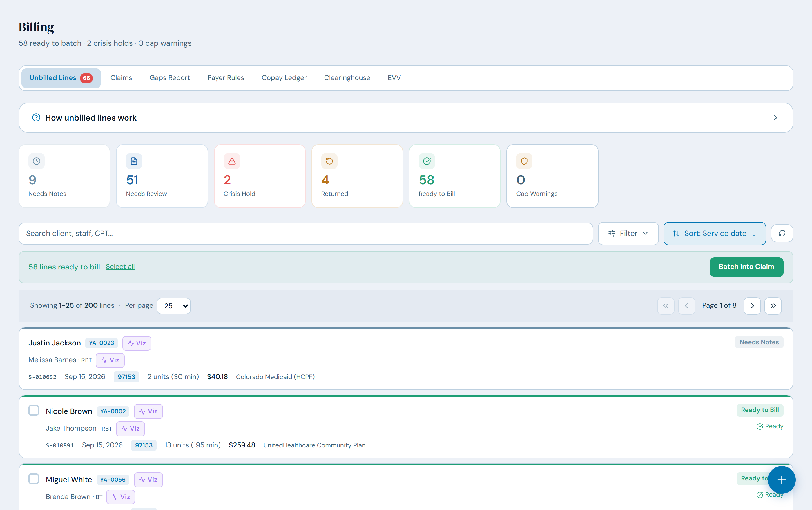
Task: Switch to the Clearinghouse tab
Action: 347,78
